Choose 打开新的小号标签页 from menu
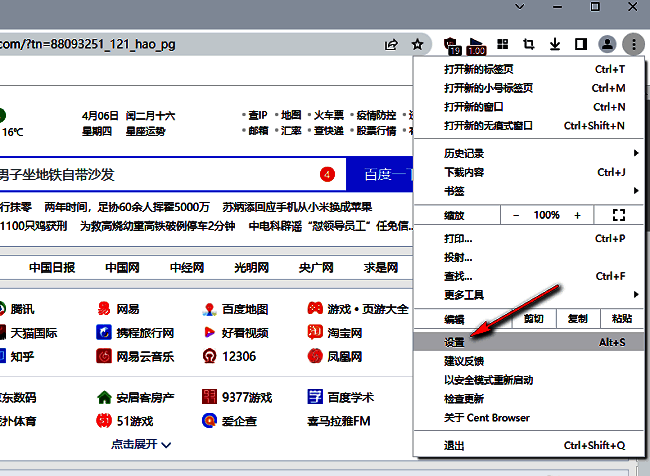This screenshot has height=476, width=650. [529, 88]
